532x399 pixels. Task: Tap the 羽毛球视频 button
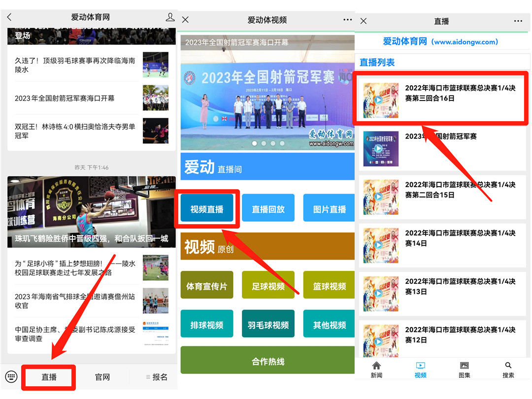pyautogui.click(x=268, y=324)
